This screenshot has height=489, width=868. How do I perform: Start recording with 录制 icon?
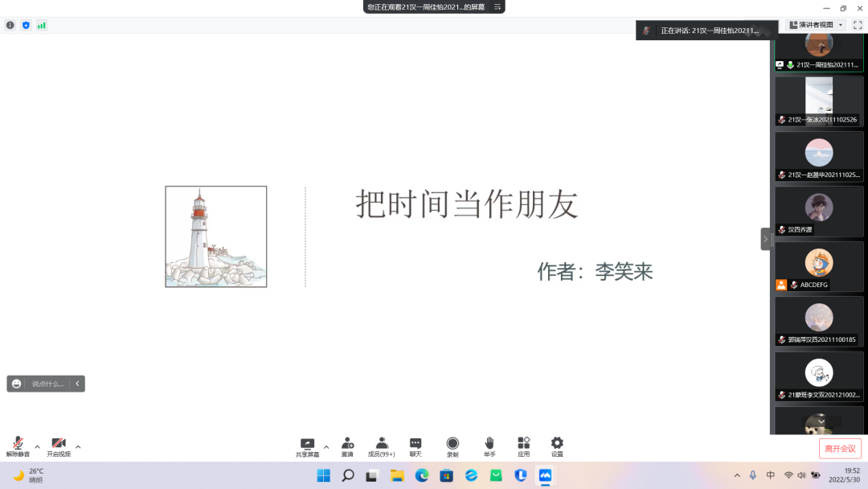(452, 444)
